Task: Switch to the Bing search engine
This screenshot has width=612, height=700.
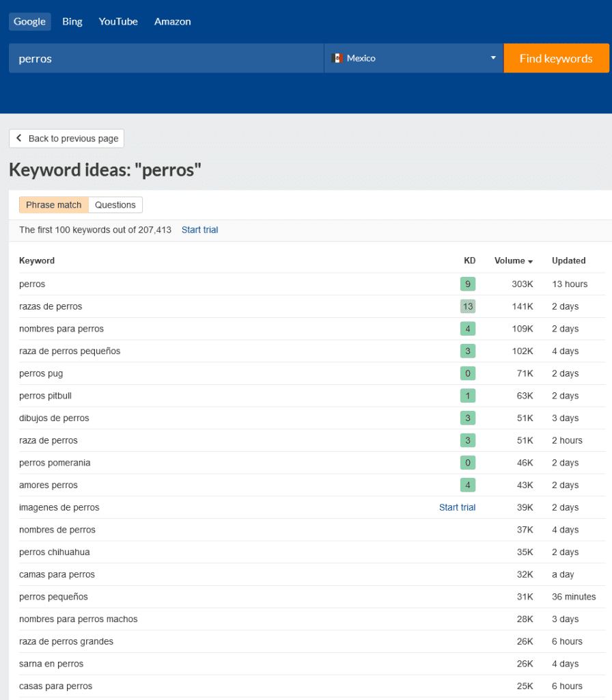Action: (72, 21)
